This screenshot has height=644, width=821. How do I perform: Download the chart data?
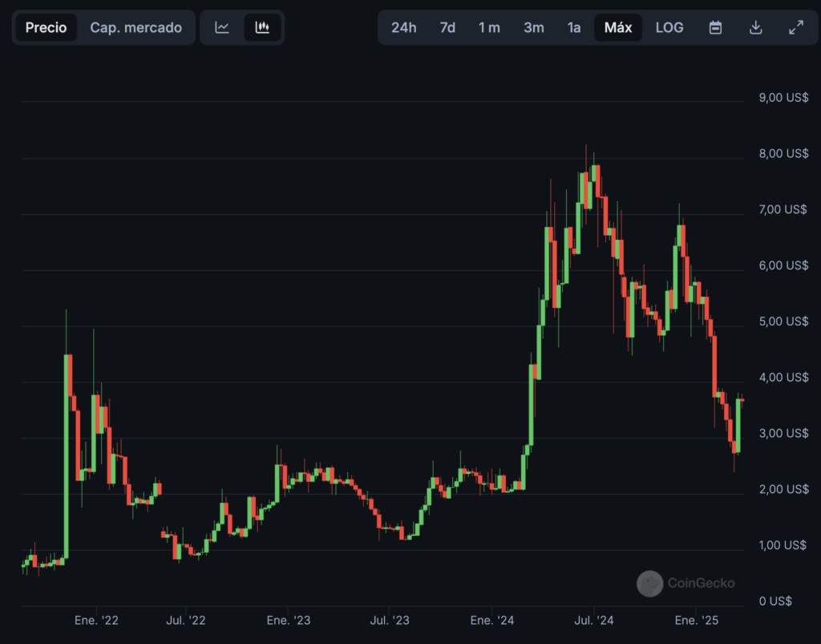coord(755,27)
